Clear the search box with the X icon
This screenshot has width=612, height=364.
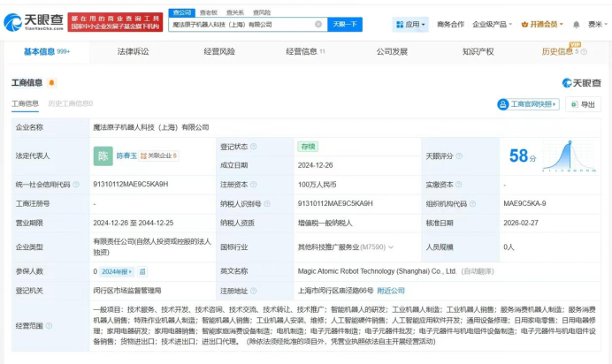click(x=318, y=24)
